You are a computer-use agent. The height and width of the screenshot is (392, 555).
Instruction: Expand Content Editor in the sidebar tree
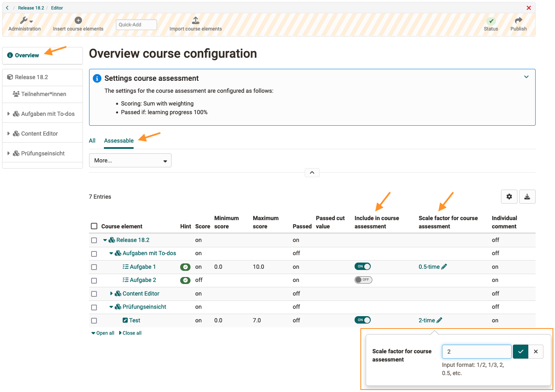[x=8, y=134]
